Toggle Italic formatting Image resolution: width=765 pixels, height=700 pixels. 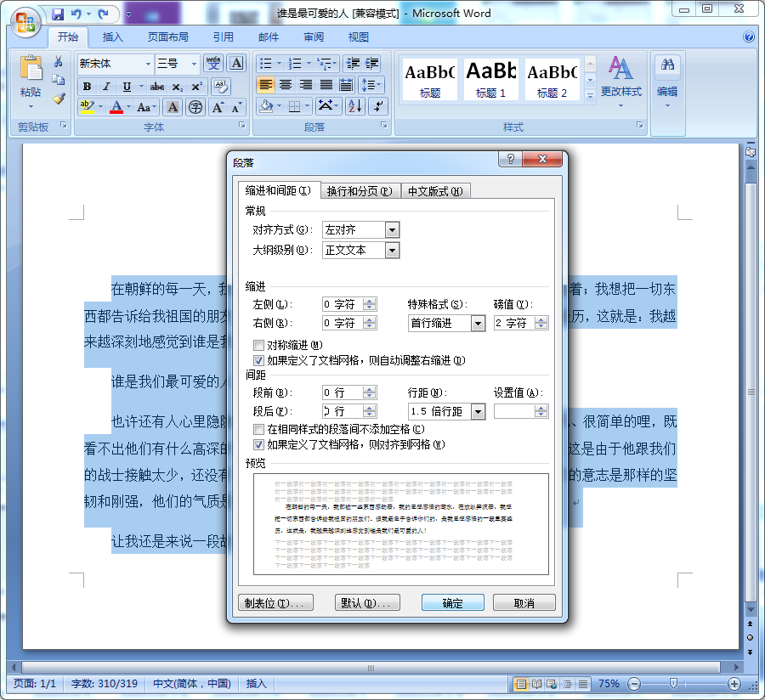click(106, 87)
